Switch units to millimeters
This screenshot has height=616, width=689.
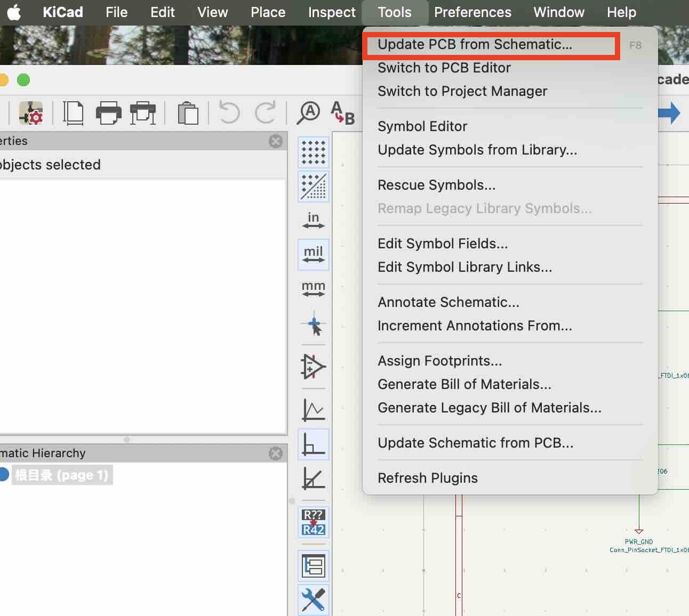point(314,289)
